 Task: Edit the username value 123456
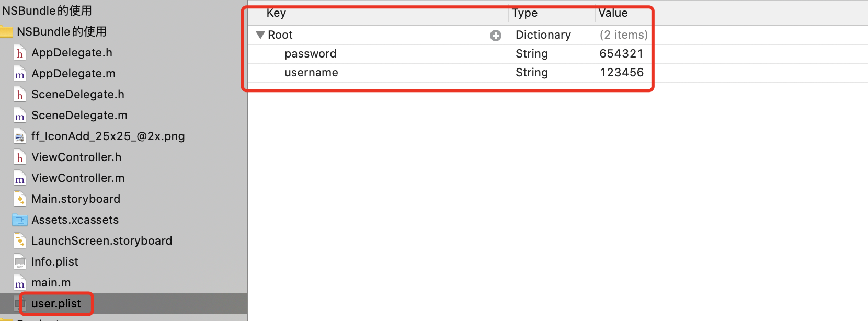click(x=622, y=73)
